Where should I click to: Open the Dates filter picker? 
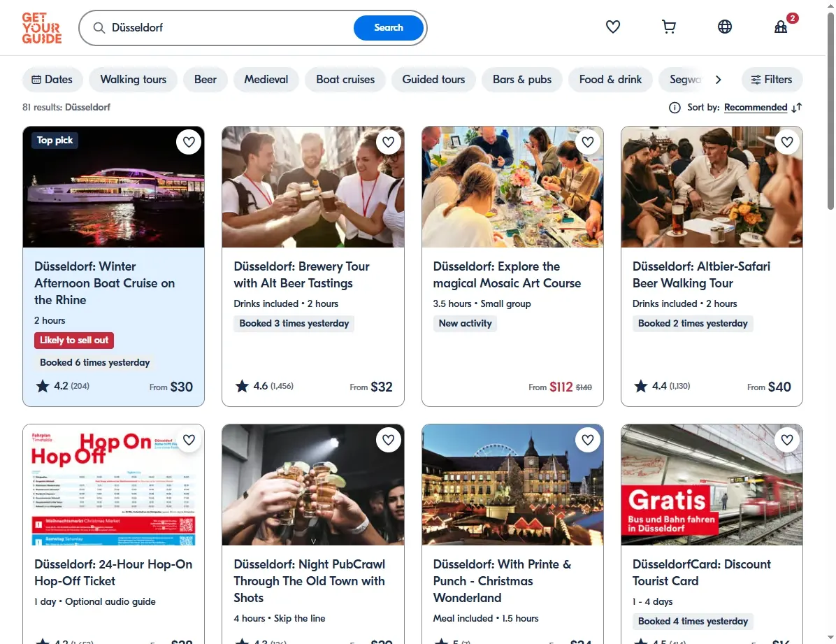pyautogui.click(x=52, y=80)
